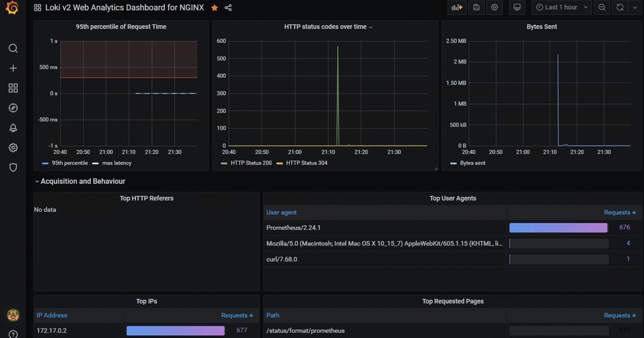
Task: Add a new panel to the dashboard
Action: (456, 7)
